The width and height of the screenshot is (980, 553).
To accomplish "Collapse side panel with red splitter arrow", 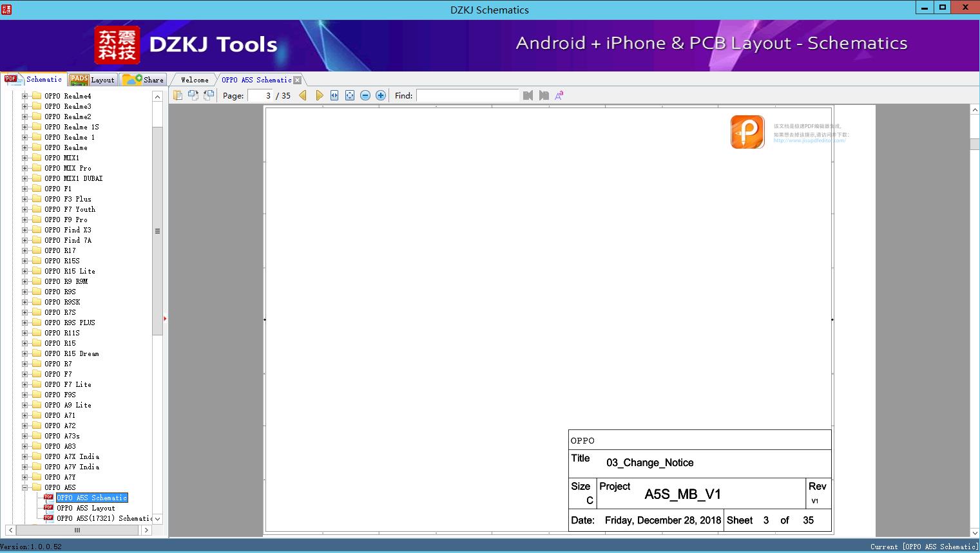I will coord(165,318).
